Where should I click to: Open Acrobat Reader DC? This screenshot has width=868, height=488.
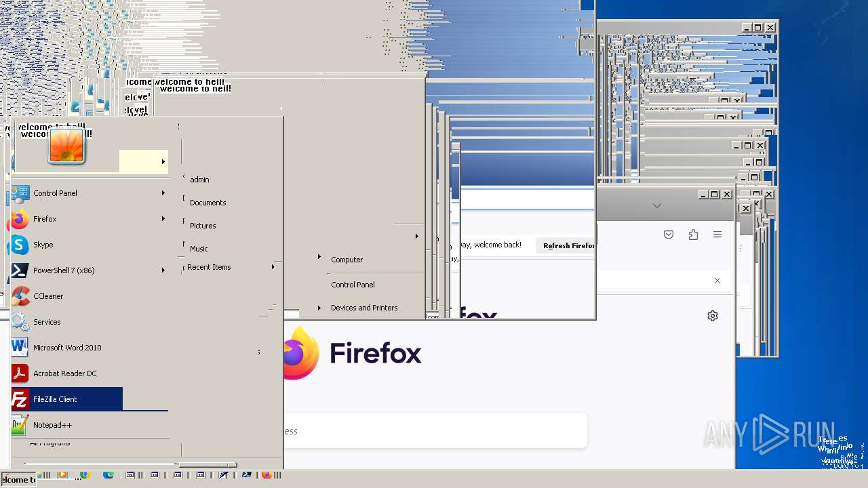[x=90, y=373]
